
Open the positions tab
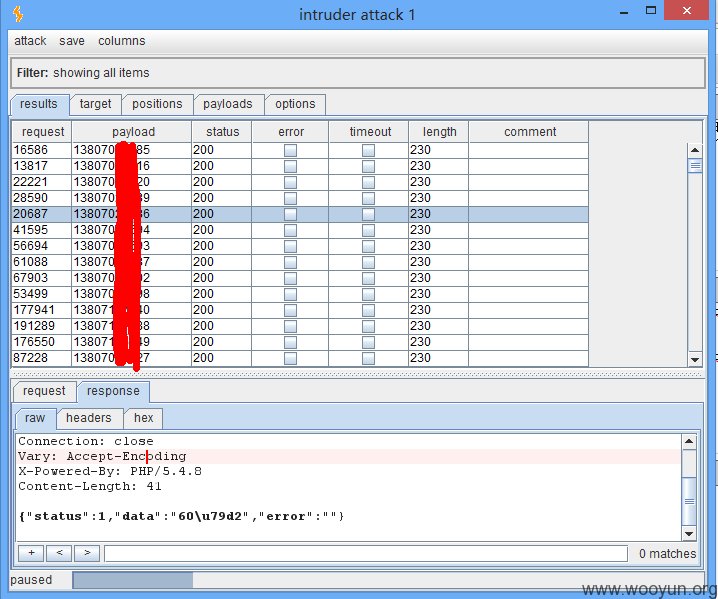[x=157, y=104]
